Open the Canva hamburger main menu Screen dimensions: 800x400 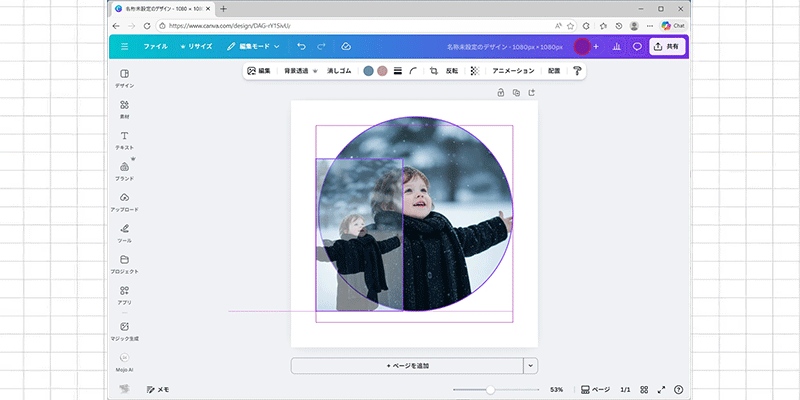point(124,46)
